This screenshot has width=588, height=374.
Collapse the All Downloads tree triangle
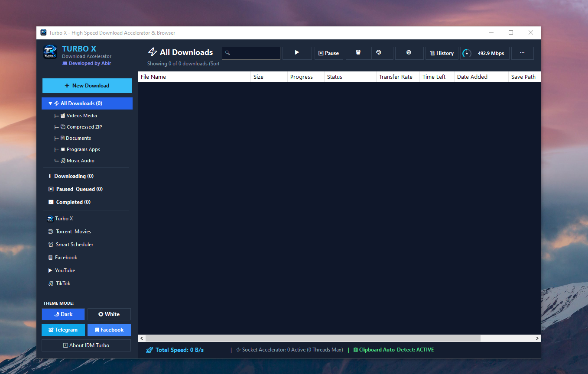pos(50,103)
